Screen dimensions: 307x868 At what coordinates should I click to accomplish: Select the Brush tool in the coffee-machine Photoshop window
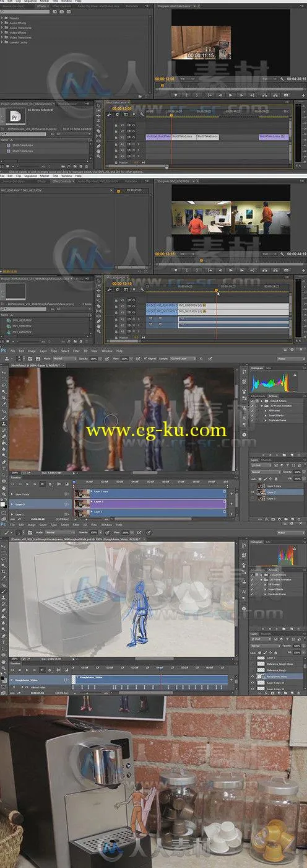coord(4,591)
